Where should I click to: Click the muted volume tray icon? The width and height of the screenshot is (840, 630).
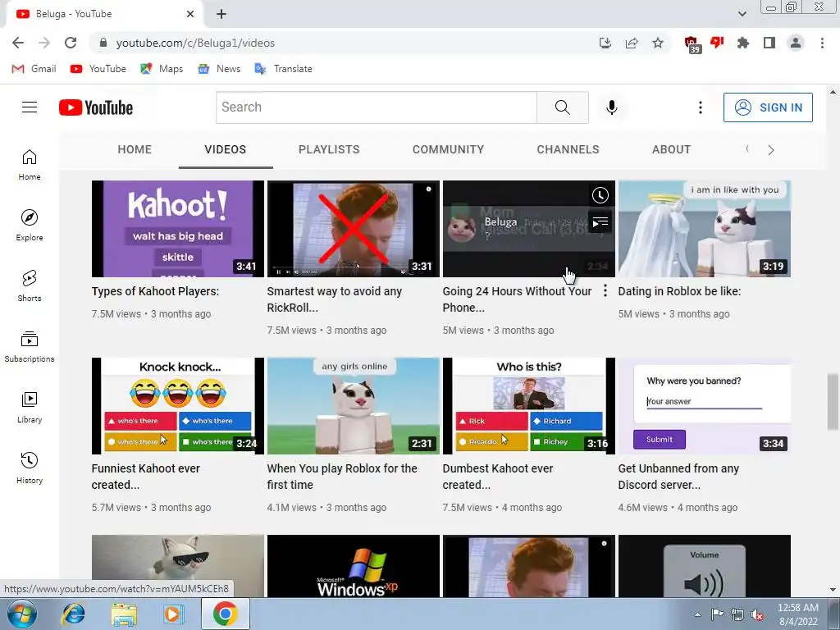[757, 615]
